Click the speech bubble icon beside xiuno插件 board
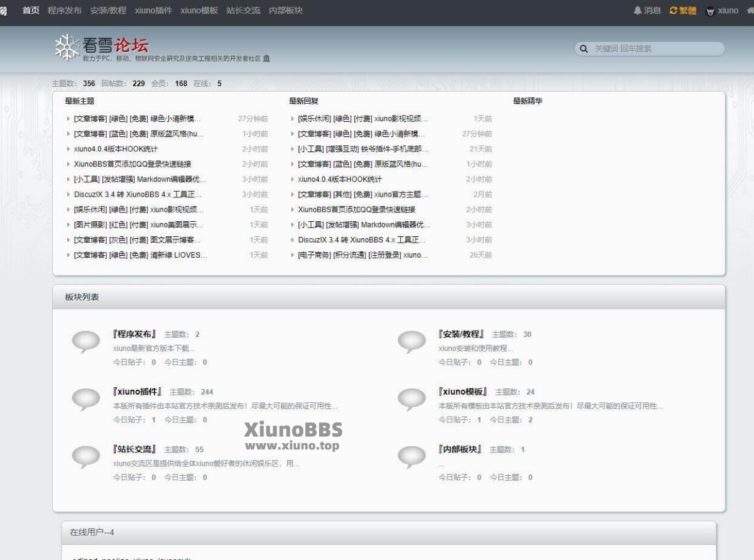 pyautogui.click(x=86, y=400)
